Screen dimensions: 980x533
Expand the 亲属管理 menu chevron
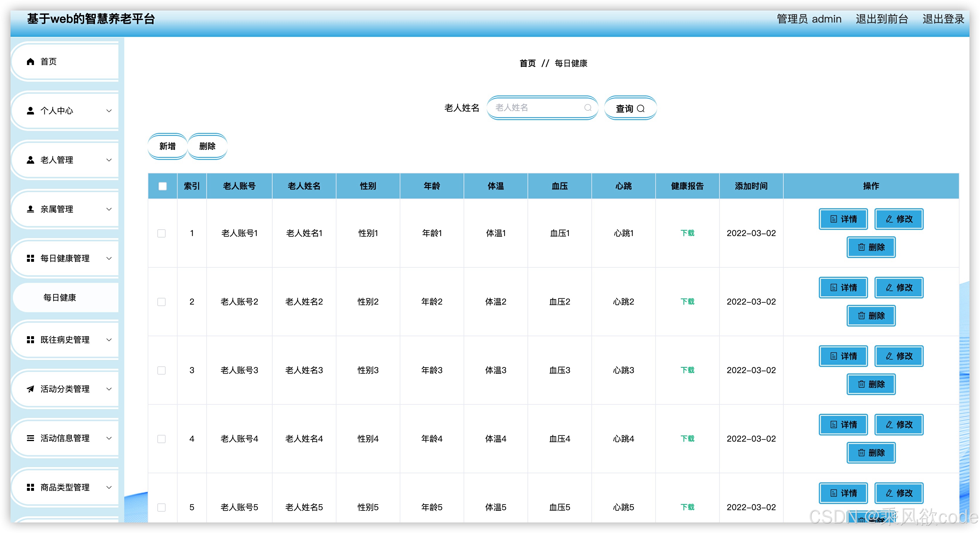(109, 209)
